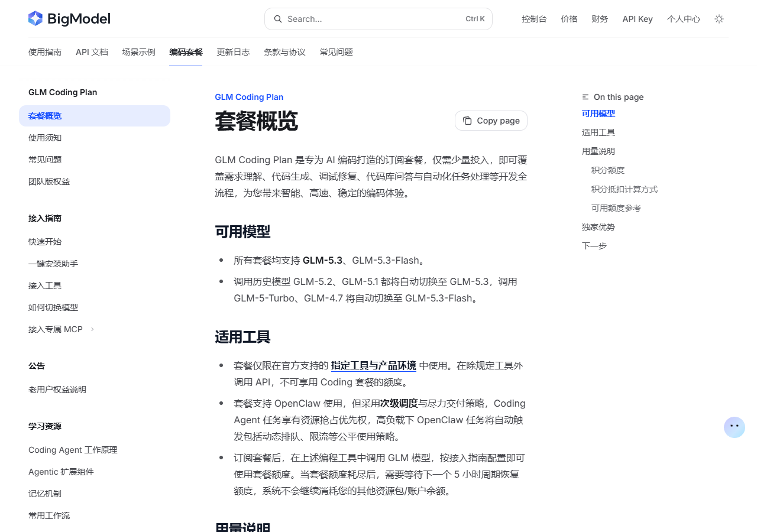Jump to 独家优势 in page outline
The image size is (757, 532).
[599, 227]
